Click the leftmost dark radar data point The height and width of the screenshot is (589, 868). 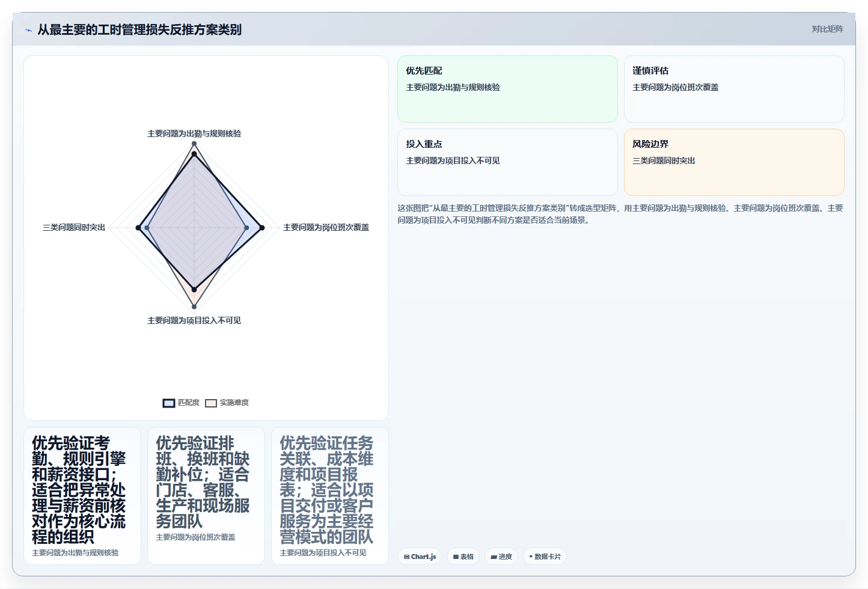138,228
